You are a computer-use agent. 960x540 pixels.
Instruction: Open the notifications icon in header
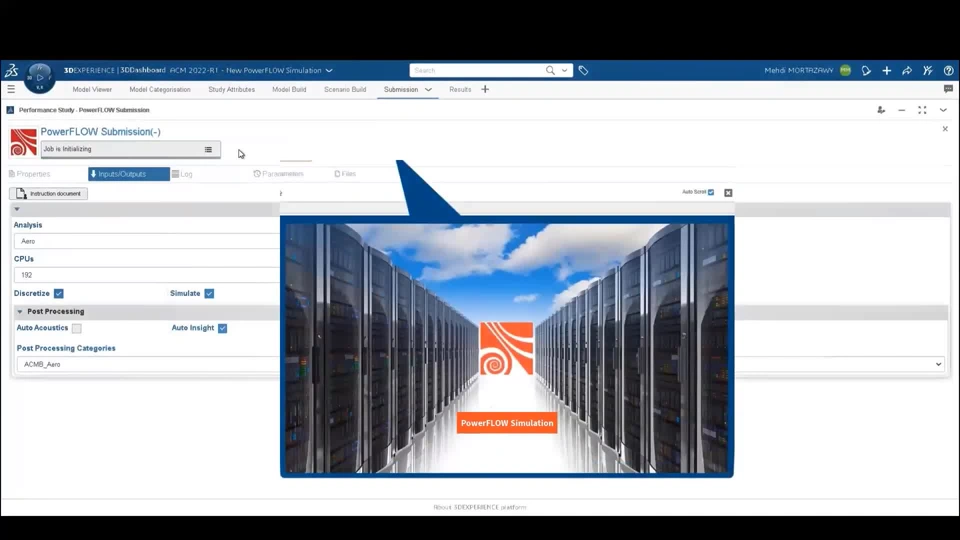866,70
